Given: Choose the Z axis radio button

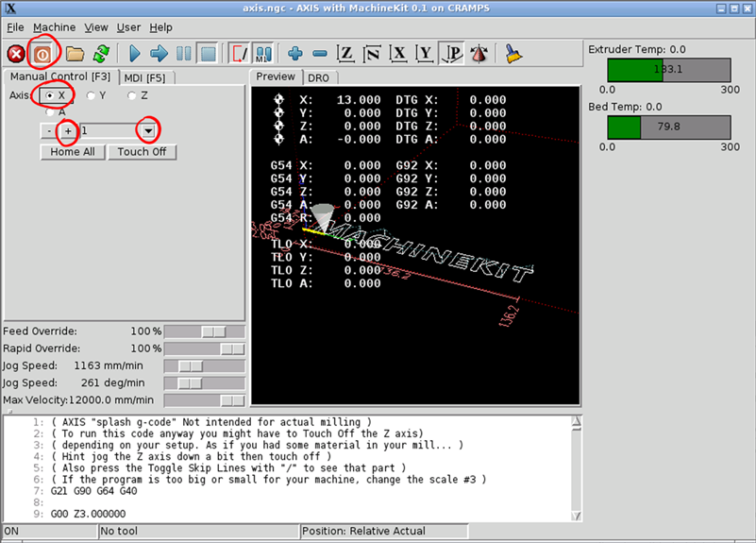Looking at the screenshot, I should coord(131,95).
